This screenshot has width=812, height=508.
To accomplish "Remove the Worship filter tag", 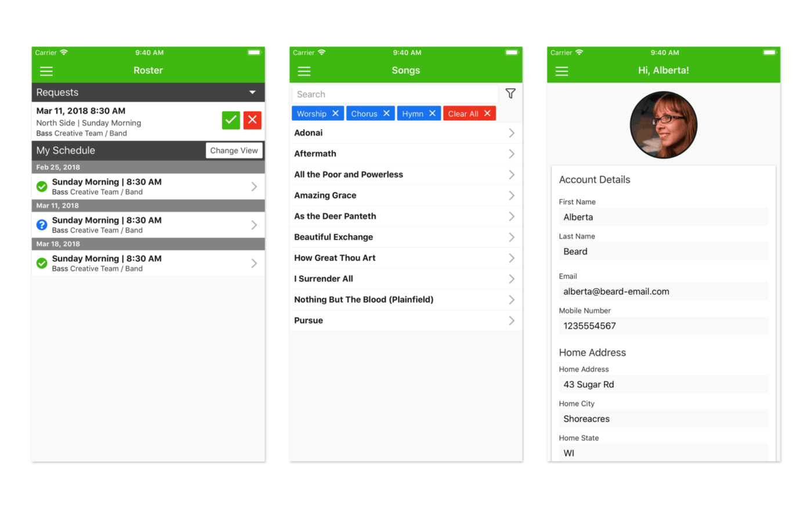I will pyautogui.click(x=335, y=113).
